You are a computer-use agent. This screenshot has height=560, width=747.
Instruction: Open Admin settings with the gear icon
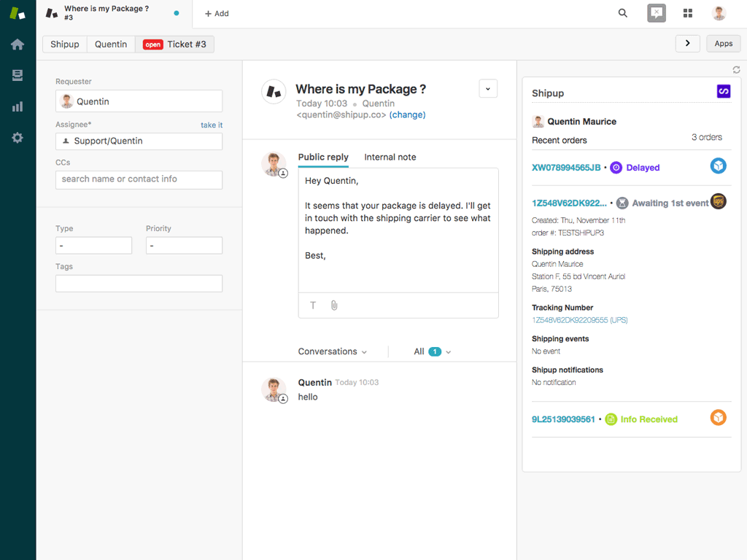coord(17,138)
